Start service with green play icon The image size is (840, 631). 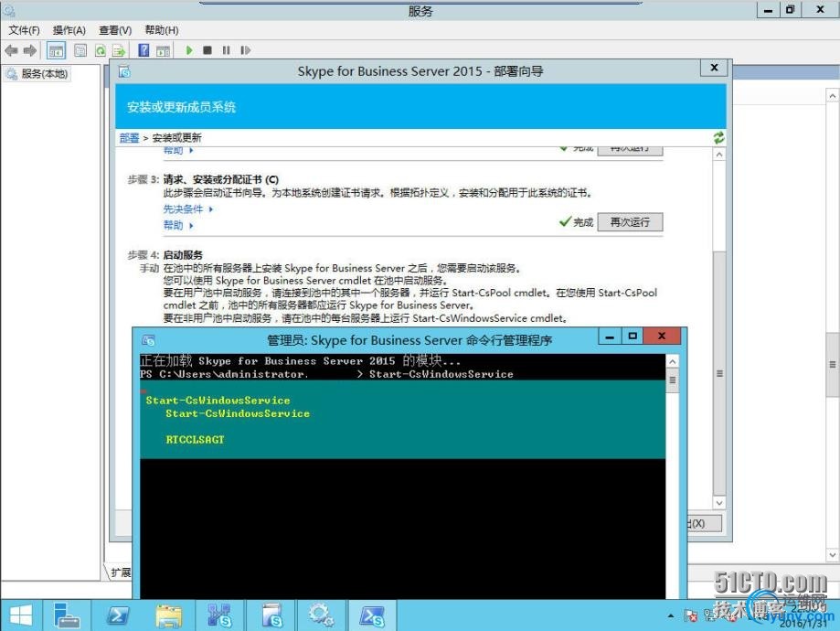[x=189, y=50]
